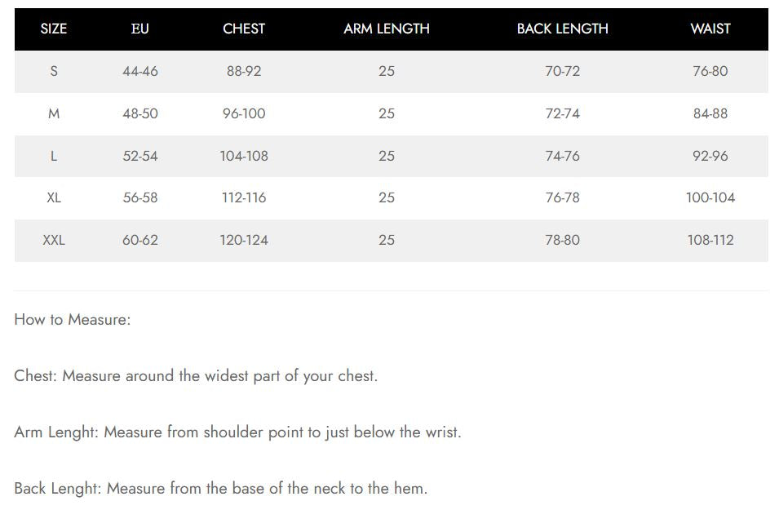
Task: Click the How to Measure heading
Action: point(73,320)
